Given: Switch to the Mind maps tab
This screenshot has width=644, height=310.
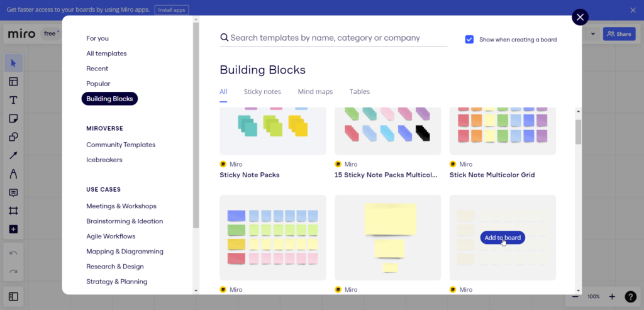Looking at the screenshot, I should coord(316,92).
